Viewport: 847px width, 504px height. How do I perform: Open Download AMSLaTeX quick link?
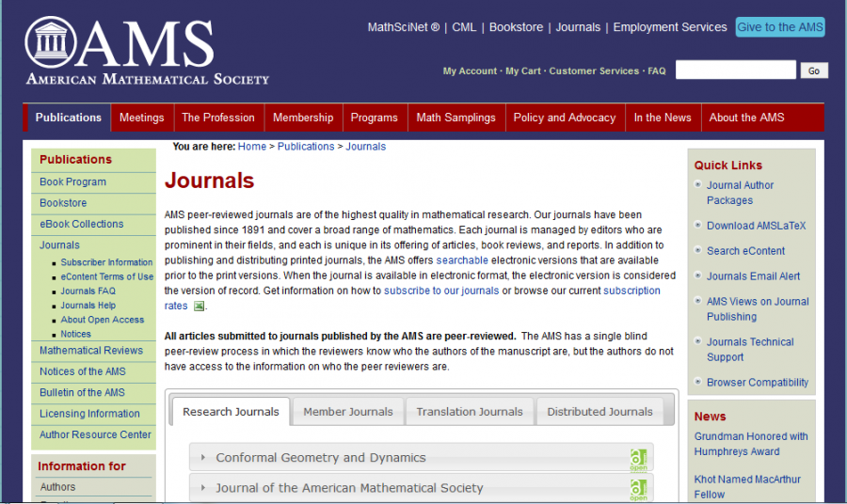pyautogui.click(x=757, y=226)
